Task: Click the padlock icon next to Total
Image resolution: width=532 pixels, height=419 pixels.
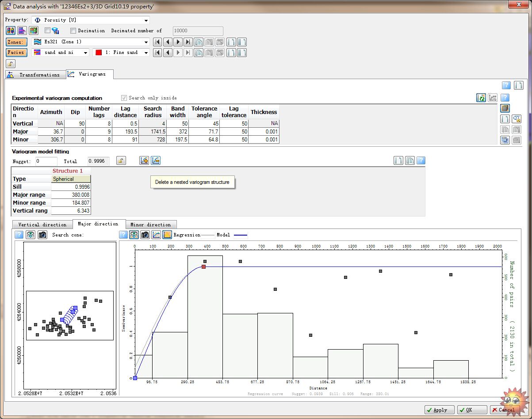Action: (121, 160)
